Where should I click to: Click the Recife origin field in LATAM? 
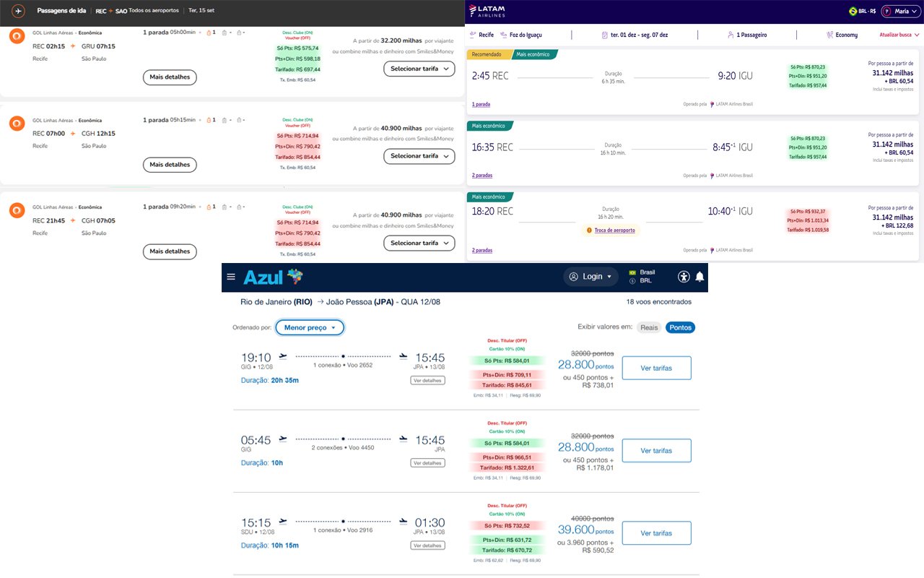481,35
